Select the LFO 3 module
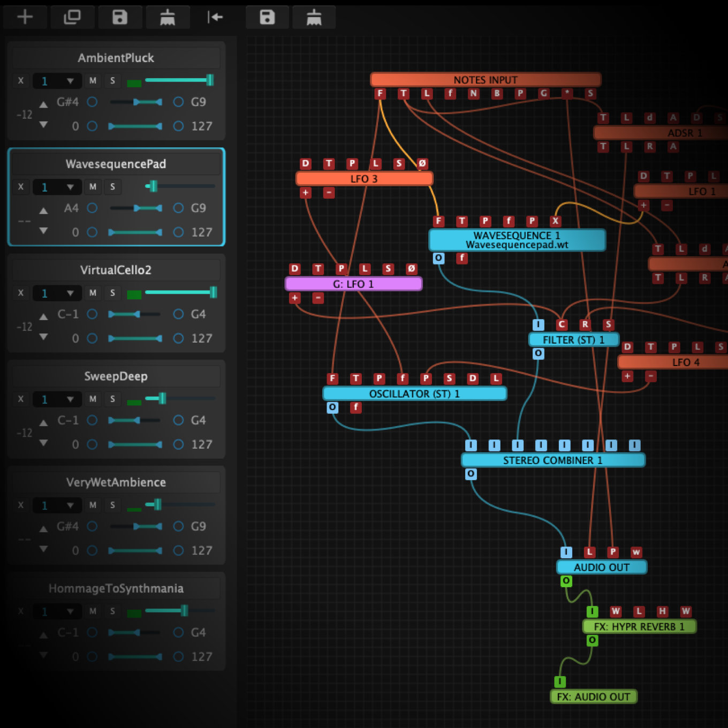The image size is (728, 728). (x=364, y=178)
